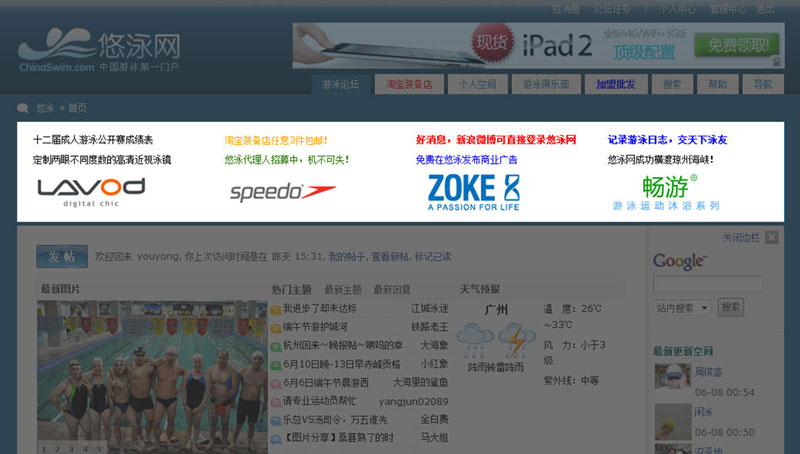Click the 标记已读 link
This screenshot has width=800, height=454.
(433, 257)
